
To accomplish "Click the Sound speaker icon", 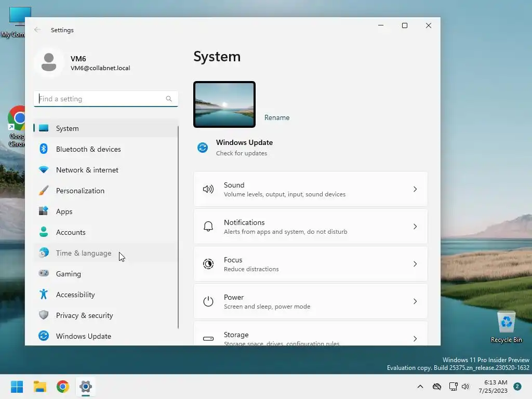I will tap(208, 189).
